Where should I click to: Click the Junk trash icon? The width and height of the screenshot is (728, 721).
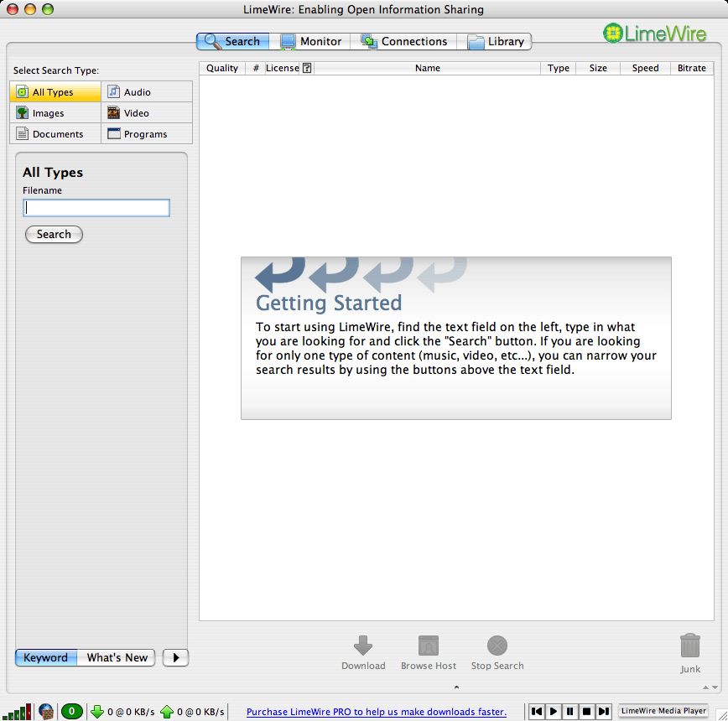click(x=689, y=646)
